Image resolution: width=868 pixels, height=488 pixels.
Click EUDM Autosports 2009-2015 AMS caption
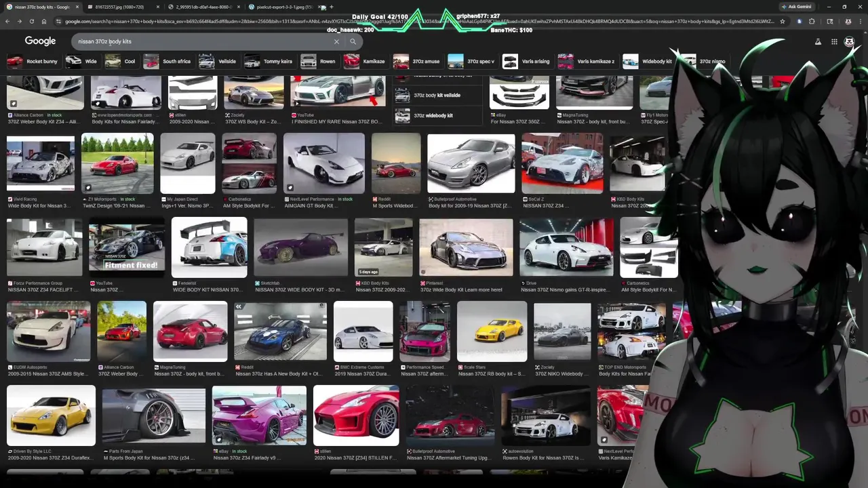click(x=47, y=370)
